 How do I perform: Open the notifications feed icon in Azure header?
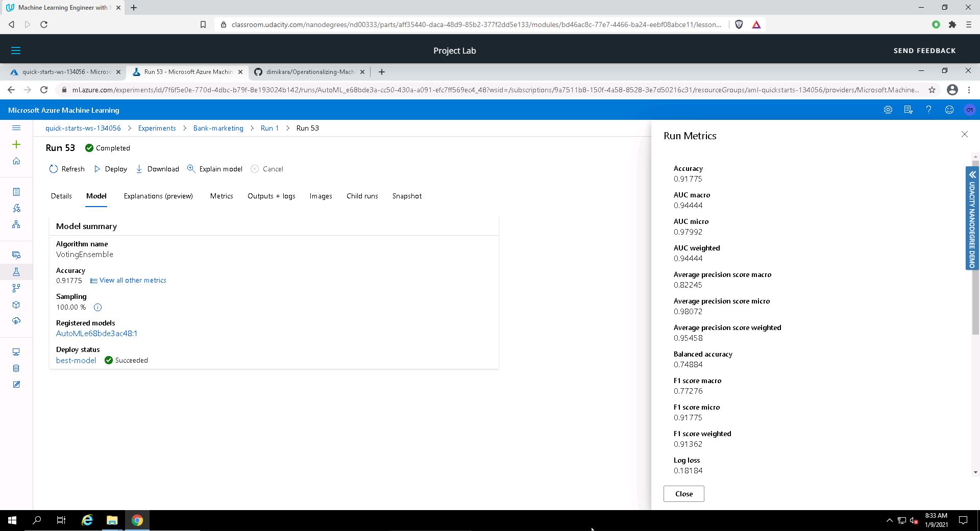[x=909, y=110]
